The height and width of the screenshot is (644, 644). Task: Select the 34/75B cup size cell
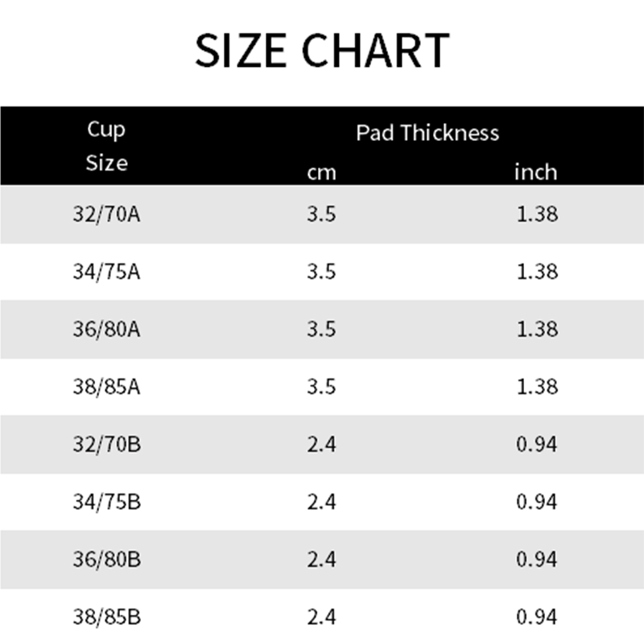[x=107, y=502]
